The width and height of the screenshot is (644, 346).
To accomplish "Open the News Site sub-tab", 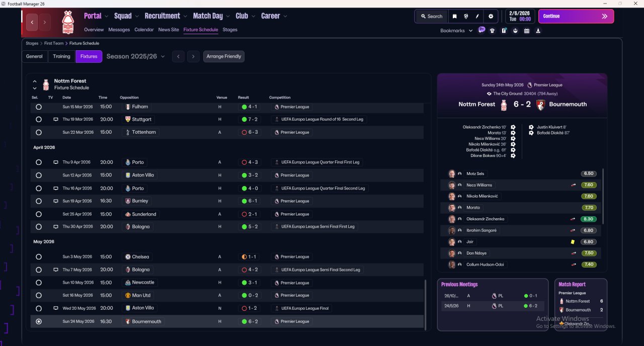I will tap(169, 30).
